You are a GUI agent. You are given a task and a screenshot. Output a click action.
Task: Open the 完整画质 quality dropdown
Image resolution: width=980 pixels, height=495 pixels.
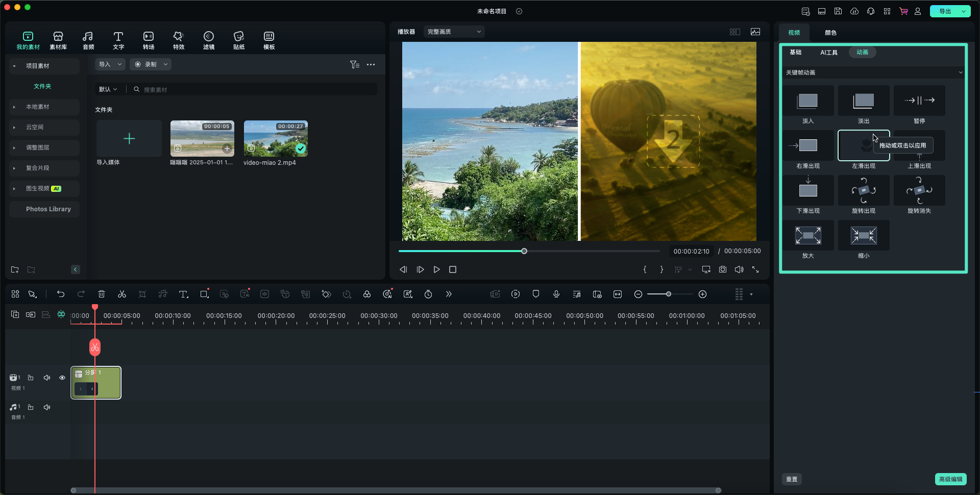coord(454,32)
